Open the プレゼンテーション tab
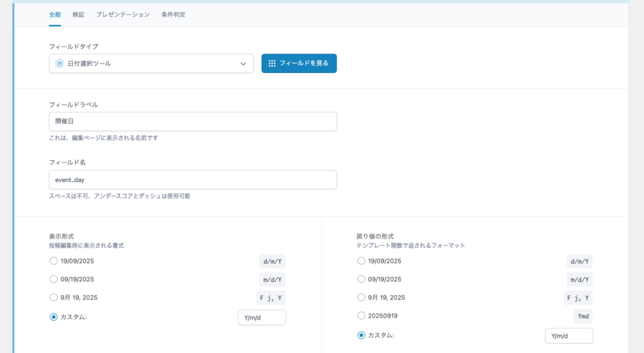The height and width of the screenshot is (353, 644). pos(123,14)
